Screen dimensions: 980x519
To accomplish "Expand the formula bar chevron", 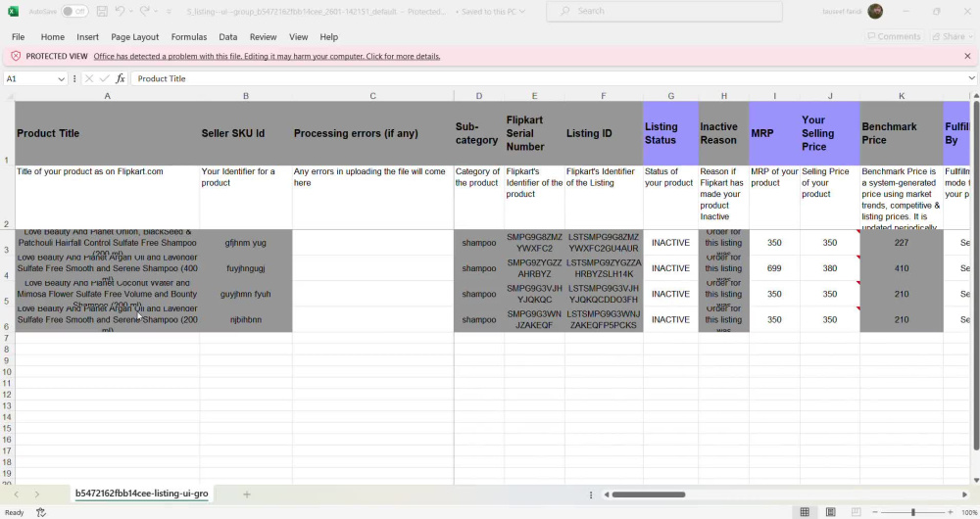I will pyautogui.click(x=972, y=78).
